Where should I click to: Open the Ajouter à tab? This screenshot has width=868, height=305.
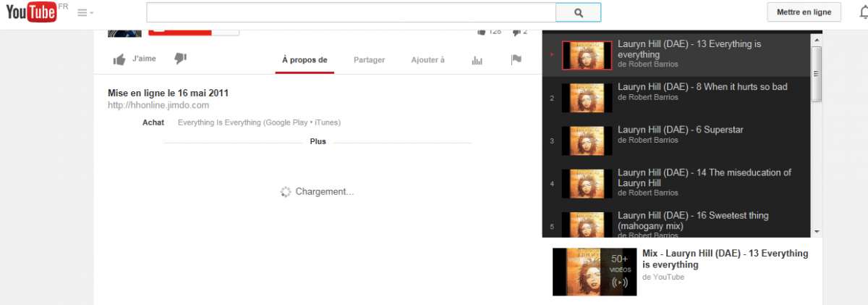click(x=427, y=60)
